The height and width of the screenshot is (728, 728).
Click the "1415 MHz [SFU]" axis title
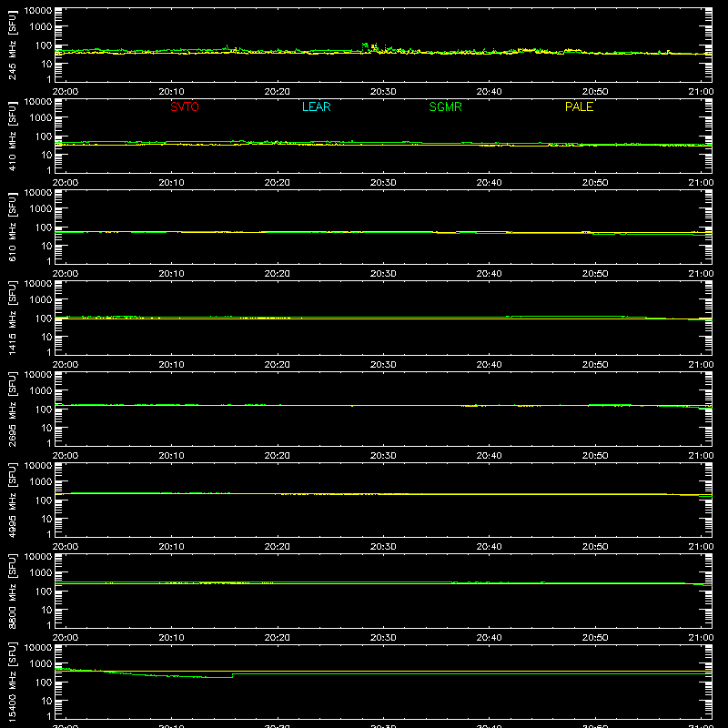point(12,318)
